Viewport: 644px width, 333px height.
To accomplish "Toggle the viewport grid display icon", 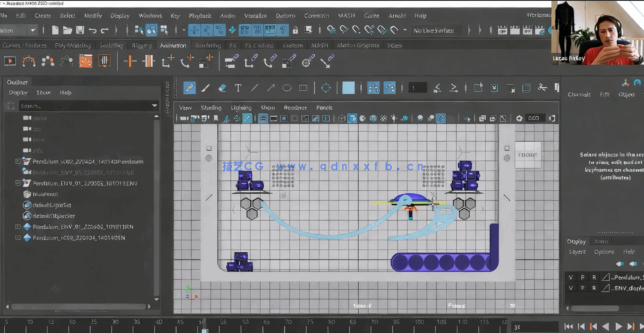I will (263, 119).
